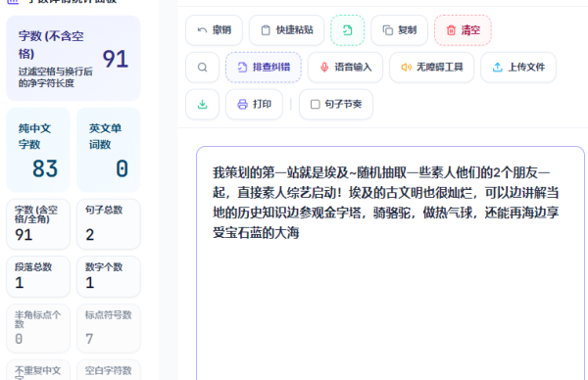Print the text with 打印
The height and width of the screenshot is (380, 588).
(x=254, y=104)
